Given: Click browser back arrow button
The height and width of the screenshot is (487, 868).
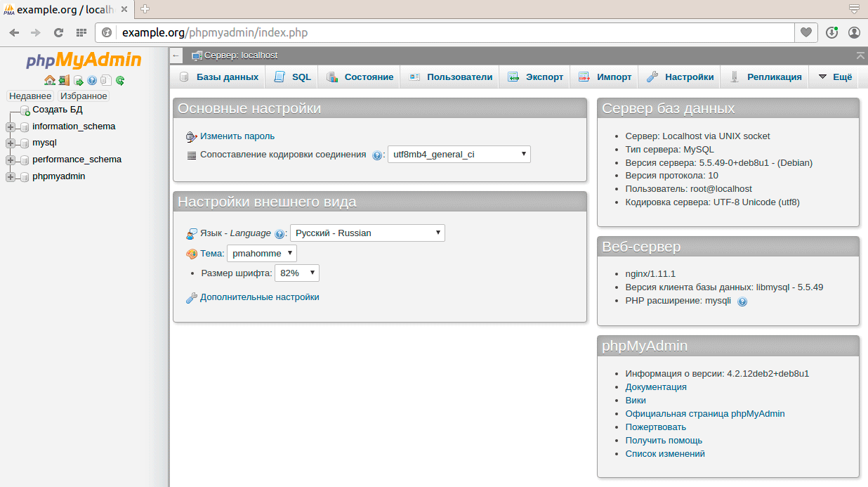Looking at the screenshot, I should tap(14, 32).
